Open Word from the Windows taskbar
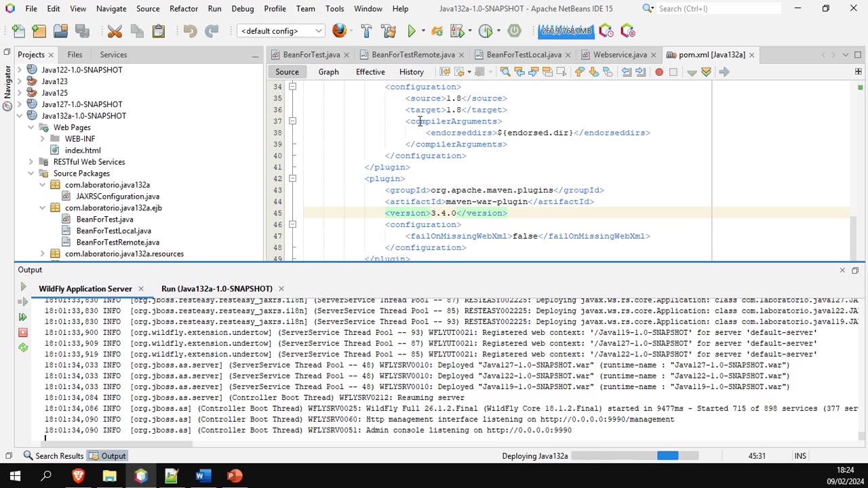868x488 pixels. 203,476
